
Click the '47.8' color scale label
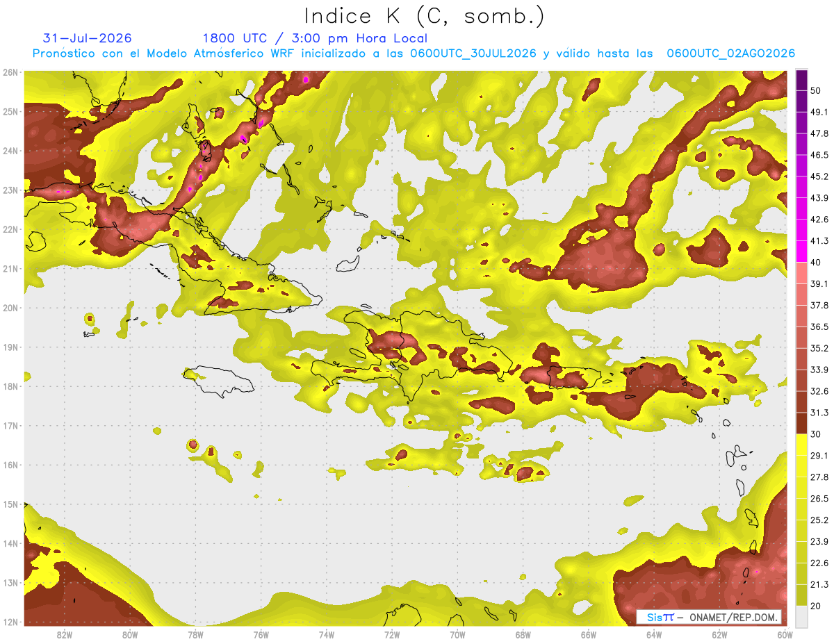819,134
